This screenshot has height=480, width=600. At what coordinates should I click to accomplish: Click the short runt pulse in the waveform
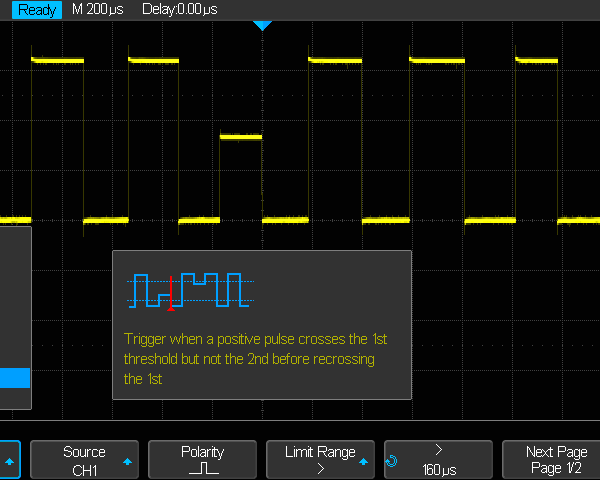pos(240,136)
